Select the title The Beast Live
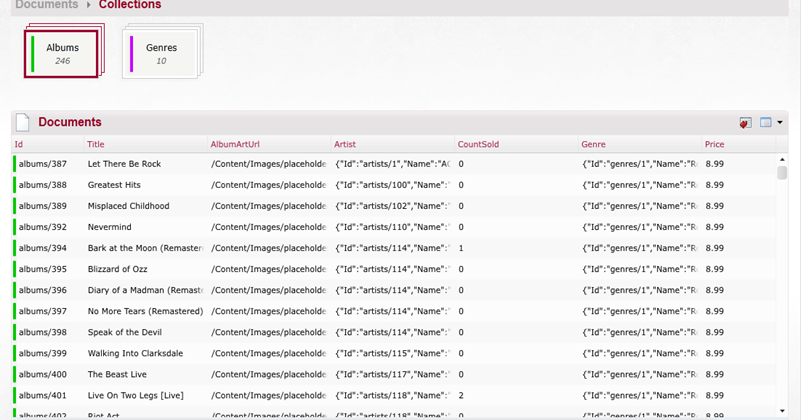This screenshot has width=801, height=420. 117,374
